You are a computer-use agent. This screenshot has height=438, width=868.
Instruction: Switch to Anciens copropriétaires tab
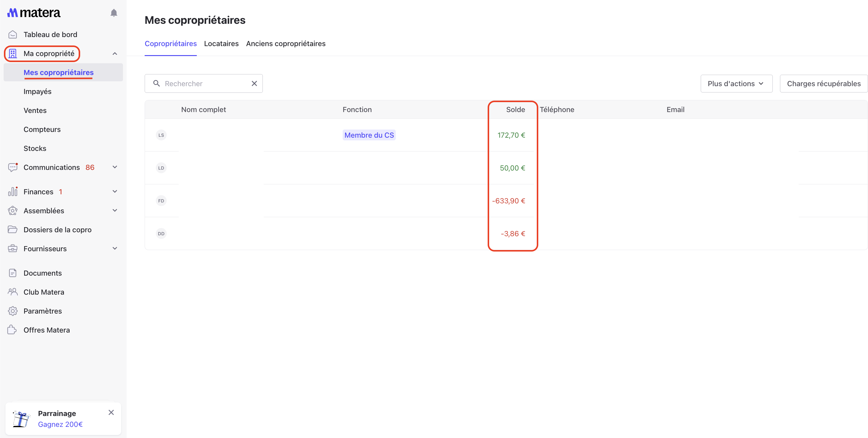(285, 43)
